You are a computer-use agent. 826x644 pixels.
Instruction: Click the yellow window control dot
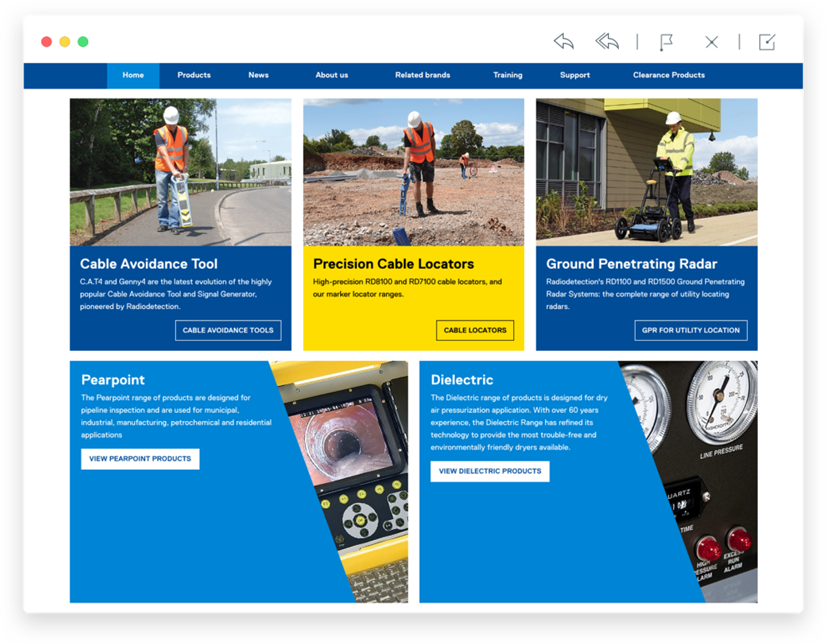click(x=65, y=42)
